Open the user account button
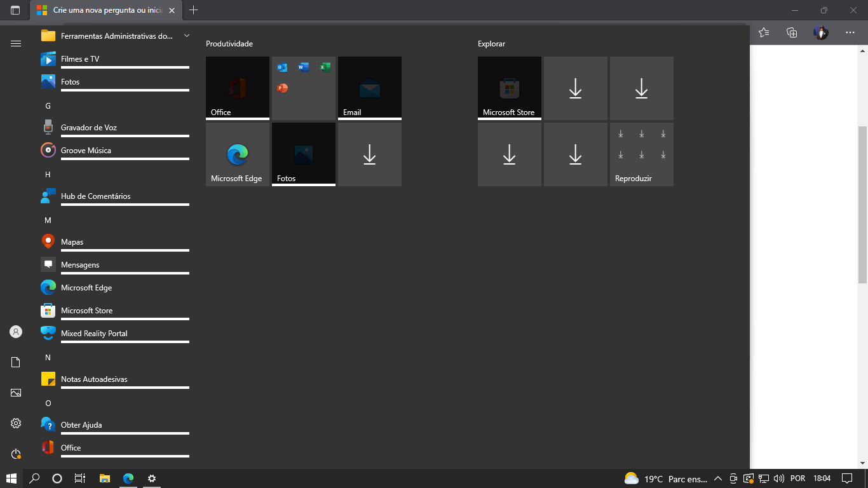 pyautogui.click(x=16, y=332)
